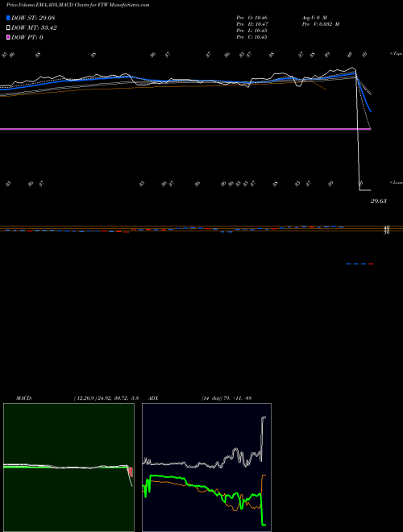This screenshot has width=403, height=532.
Task: Click the chart title mentioning MunafaSutra.com
Action: 77,5
